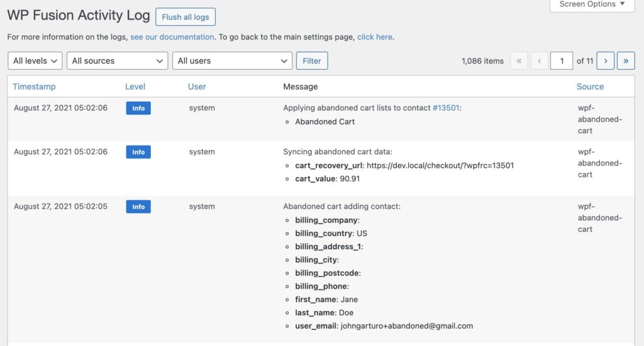Sort by the Level column
The width and height of the screenshot is (644, 346).
[x=135, y=87]
